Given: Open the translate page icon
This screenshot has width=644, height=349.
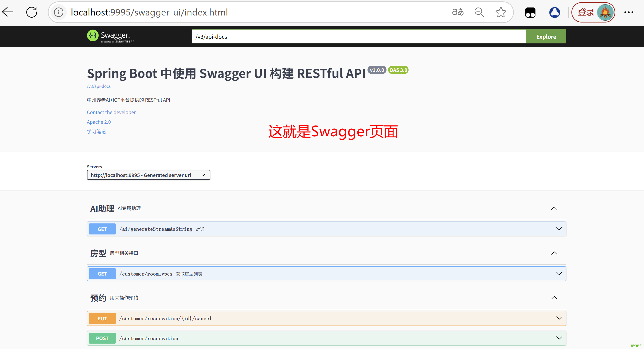Looking at the screenshot, I should pyautogui.click(x=458, y=12).
